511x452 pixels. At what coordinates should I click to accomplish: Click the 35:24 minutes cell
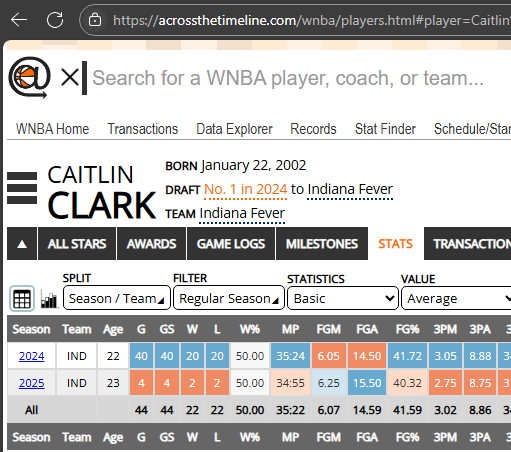coord(290,356)
